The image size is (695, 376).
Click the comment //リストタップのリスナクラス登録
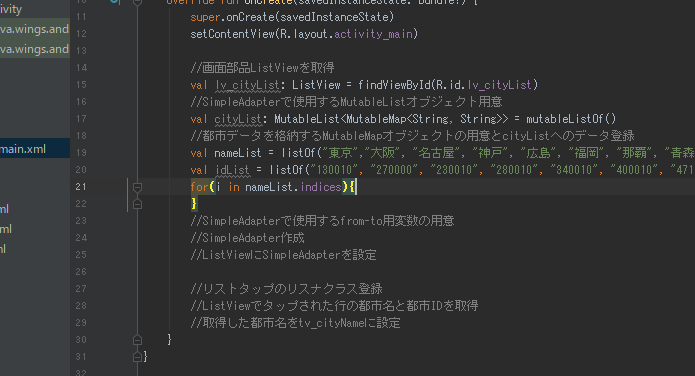(x=286, y=289)
